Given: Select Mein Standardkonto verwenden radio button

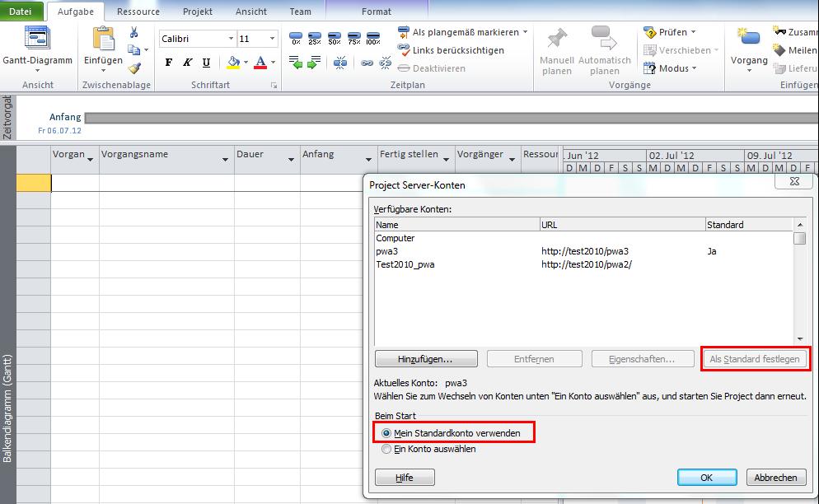Looking at the screenshot, I should pyautogui.click(x=386, y=433).
